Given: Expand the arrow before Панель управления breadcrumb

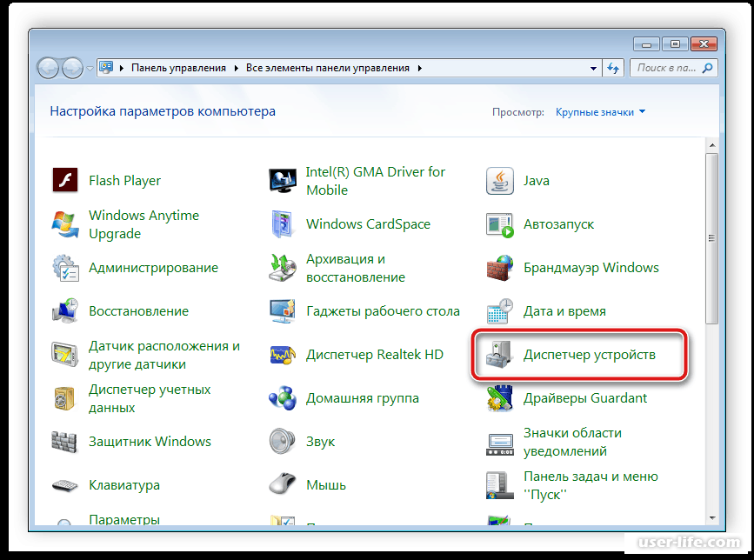Looking at the screenshot, I should pyautogui.click(x=122, y=68).
